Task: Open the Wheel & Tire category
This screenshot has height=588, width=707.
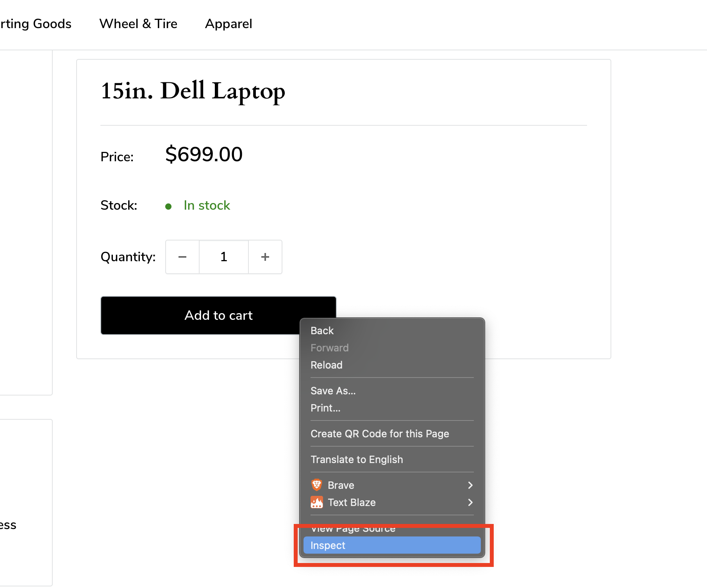Action: pyautogui.click(x=138, y=24)
